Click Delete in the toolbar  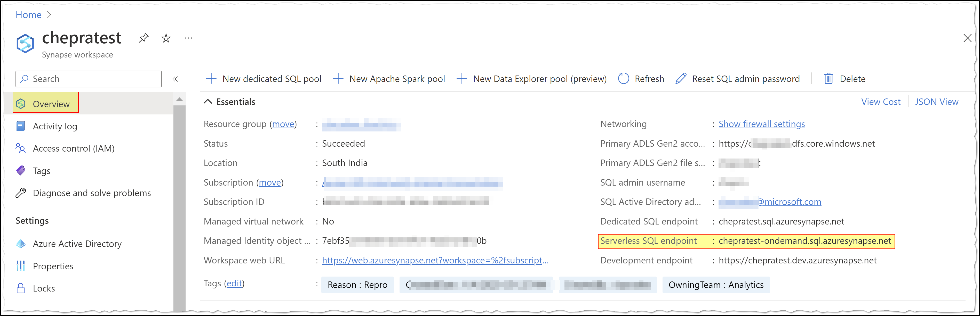point(844,79)
